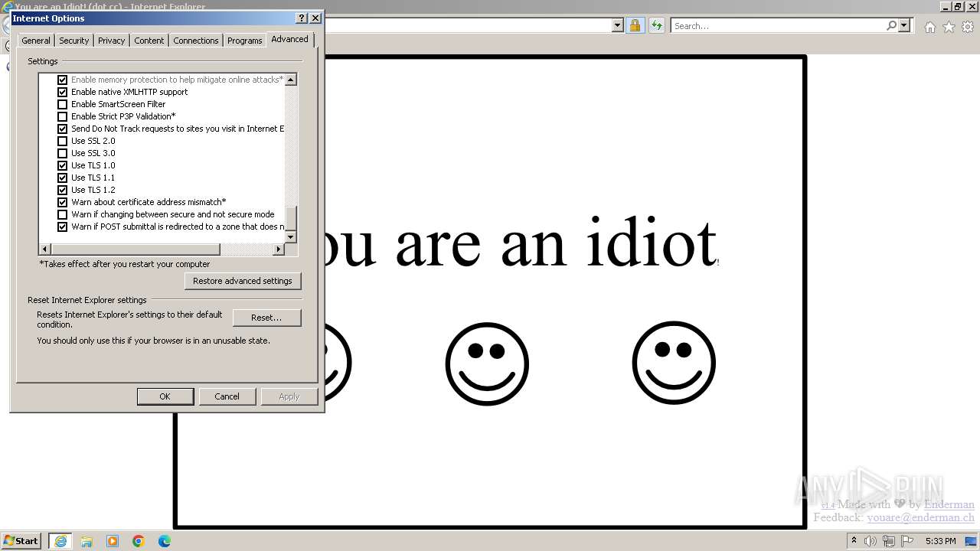Open the Tools gear icon
The image size is (980, 551).
click(967, 27)
